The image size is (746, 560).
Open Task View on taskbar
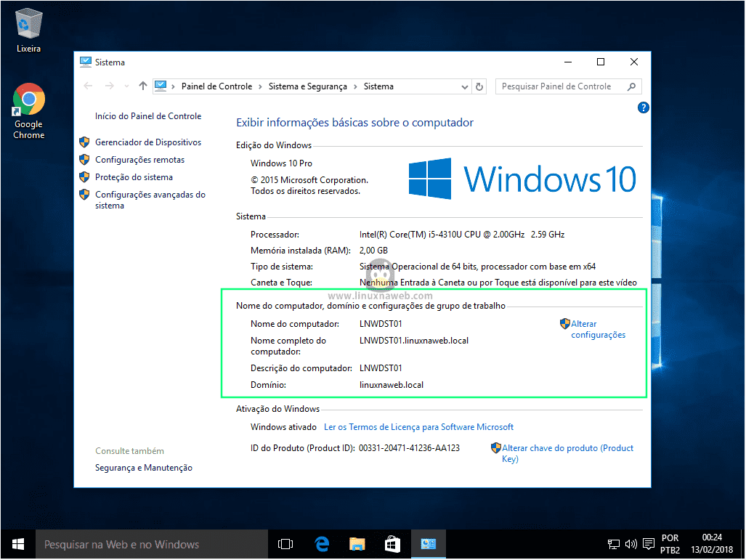click(285, 544)
